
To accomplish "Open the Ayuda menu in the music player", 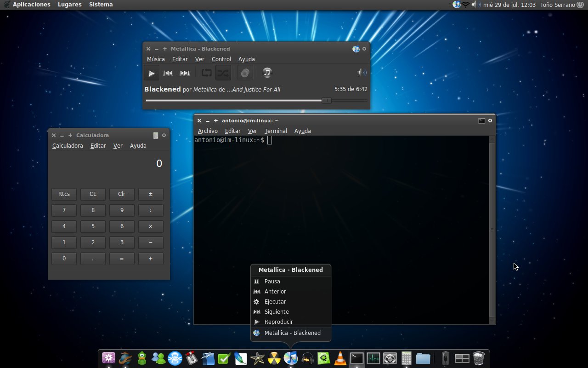I will 247,59.
